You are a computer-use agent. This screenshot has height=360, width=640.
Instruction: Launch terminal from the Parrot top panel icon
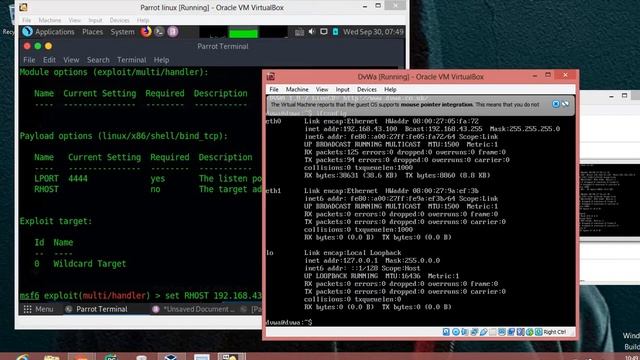point(159,31)
